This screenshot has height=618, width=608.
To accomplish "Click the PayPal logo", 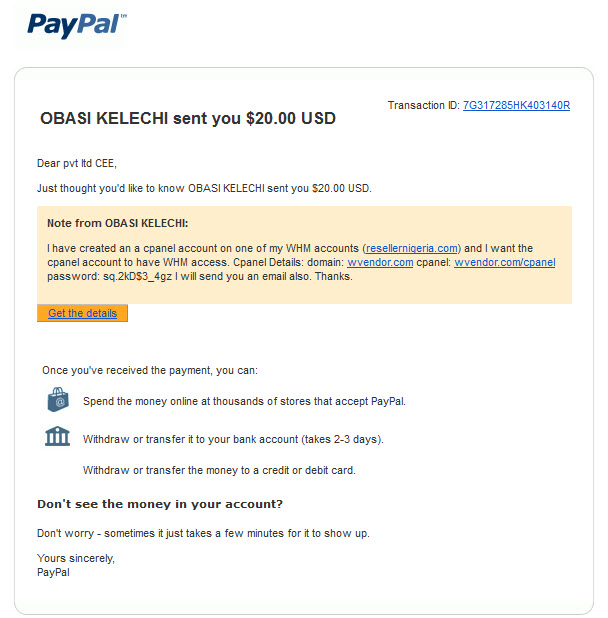I will [x=76, y=25].
